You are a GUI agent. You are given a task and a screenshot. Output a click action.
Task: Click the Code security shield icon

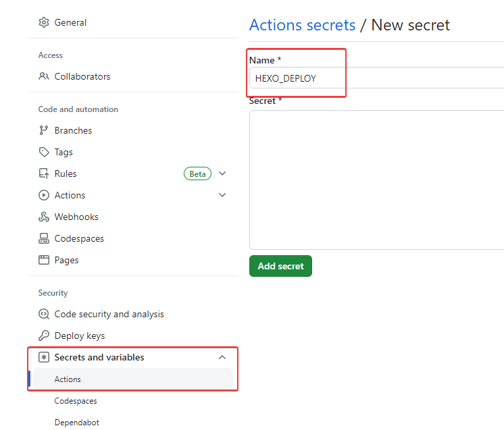(x=44, y=314)
